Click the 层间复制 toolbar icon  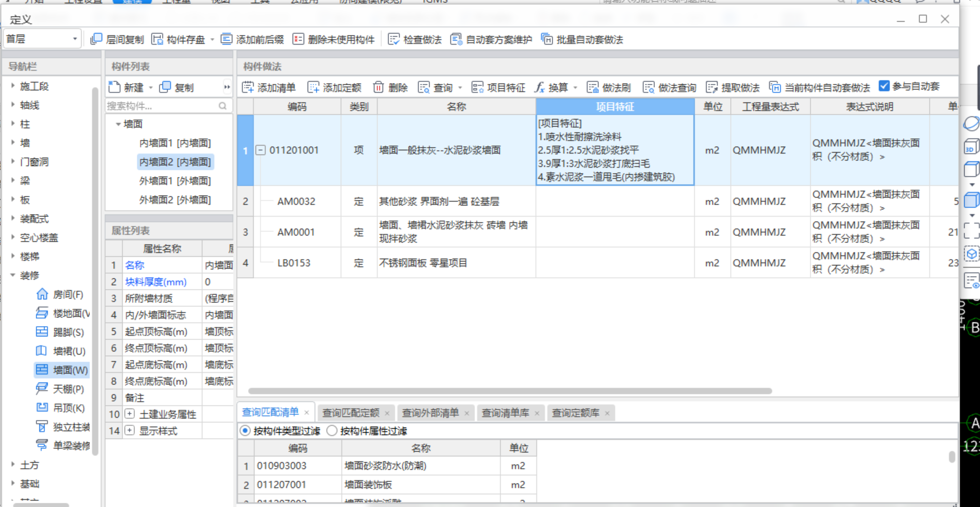pyautogui.click(x=96, y=39)
